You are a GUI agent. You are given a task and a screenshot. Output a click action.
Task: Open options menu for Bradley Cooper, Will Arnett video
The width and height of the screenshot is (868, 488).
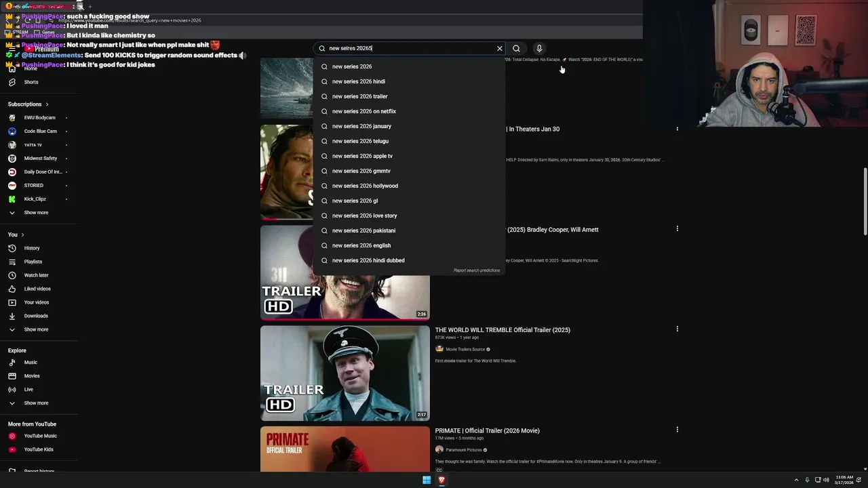677,229
